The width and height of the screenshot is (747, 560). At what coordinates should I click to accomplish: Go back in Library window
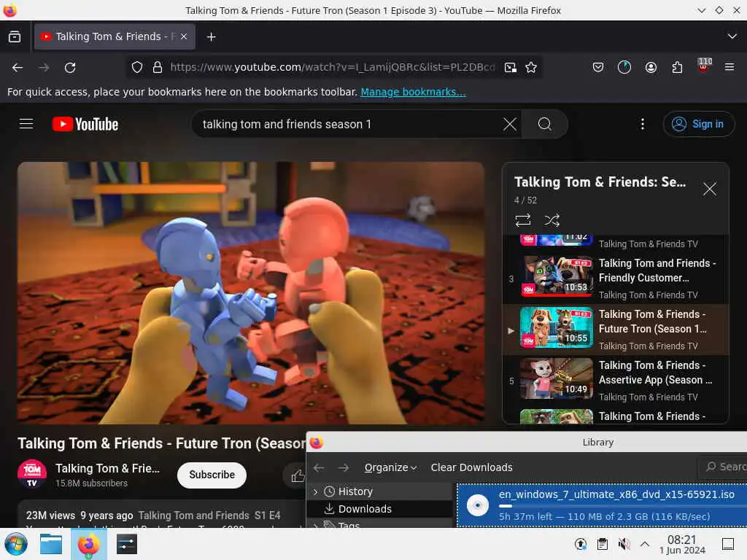(319, 467)
